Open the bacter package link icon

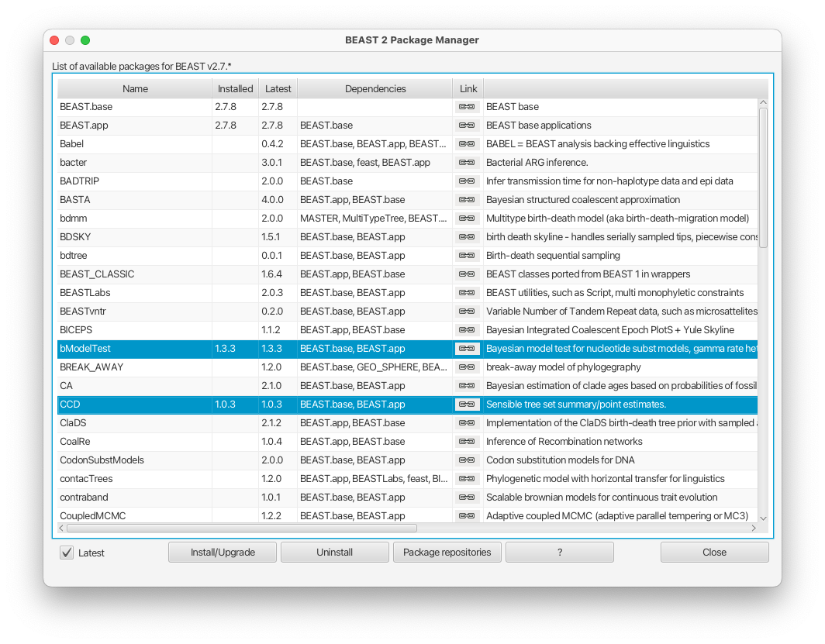coord(467,163)
